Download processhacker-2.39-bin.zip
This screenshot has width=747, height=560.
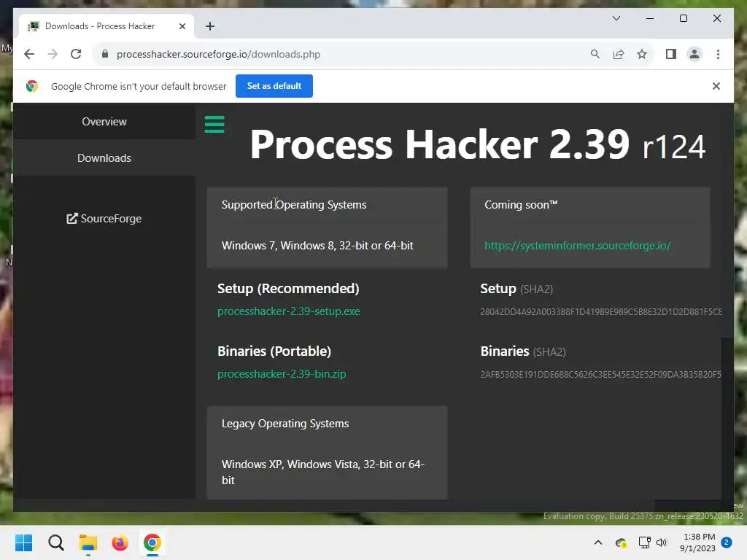pyautogui.click(x=282, y=374)
